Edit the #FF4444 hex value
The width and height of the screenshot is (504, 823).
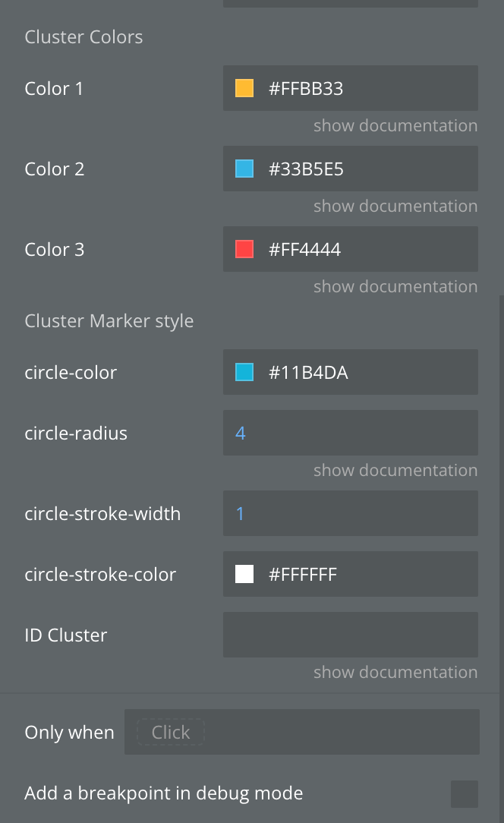304,249
